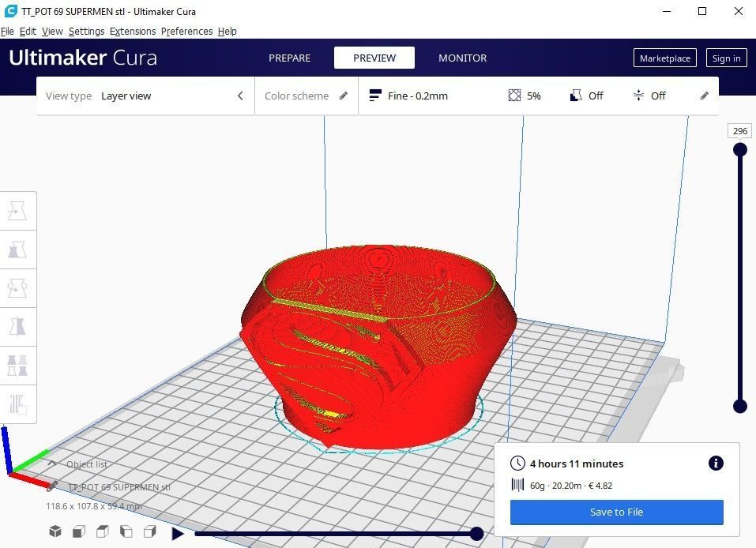
Task: Switch to 3D perspective view cube
Action: tap(55, 531)
